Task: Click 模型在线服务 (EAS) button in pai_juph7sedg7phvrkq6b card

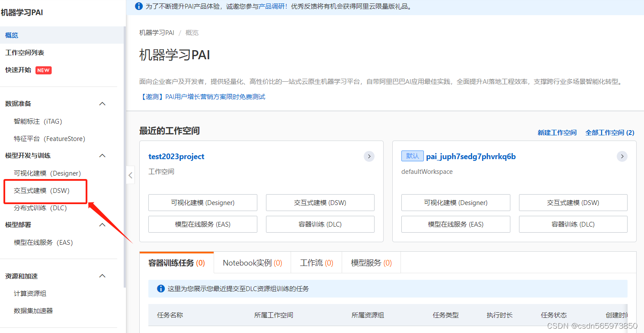Action: coord(456,224)
